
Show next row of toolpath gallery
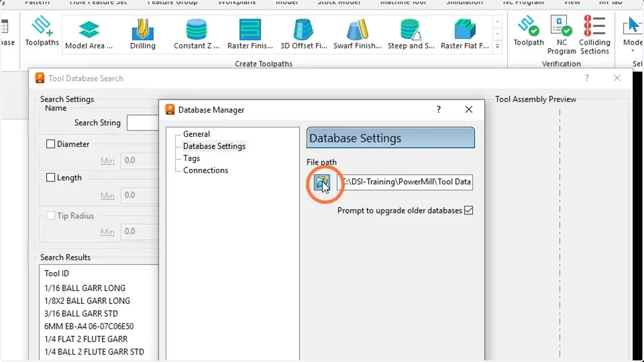tap(497, 34)
